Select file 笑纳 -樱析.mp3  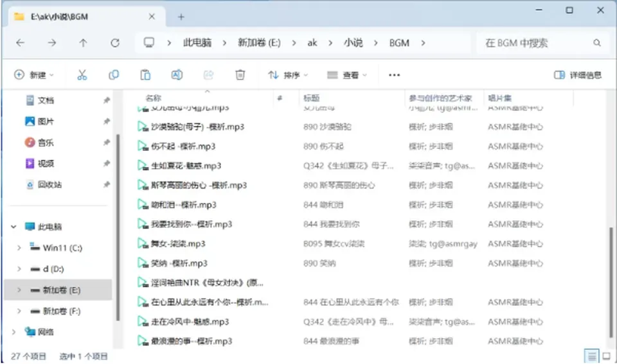pyautogui.click(x=179, y=263)
